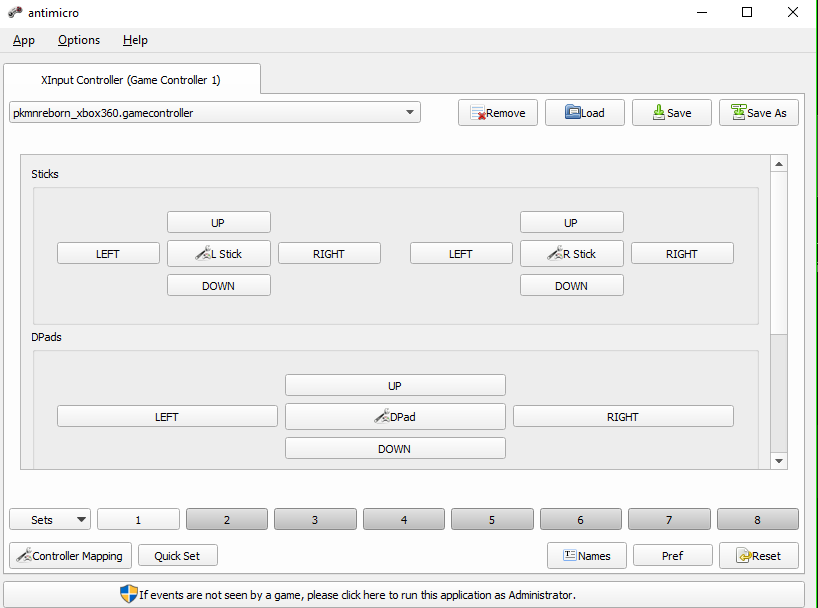The height and width of the screenshot is (608, 818).
Task: Click the Quick Set button
Action: click(x=177, y=556)
